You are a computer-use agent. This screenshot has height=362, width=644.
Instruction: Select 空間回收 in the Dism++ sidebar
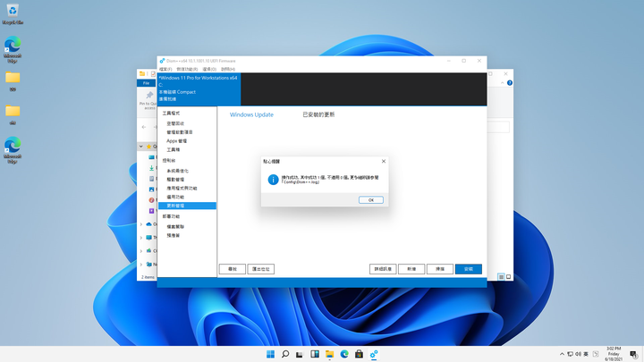pyautogui.click(x=175, y=123)
